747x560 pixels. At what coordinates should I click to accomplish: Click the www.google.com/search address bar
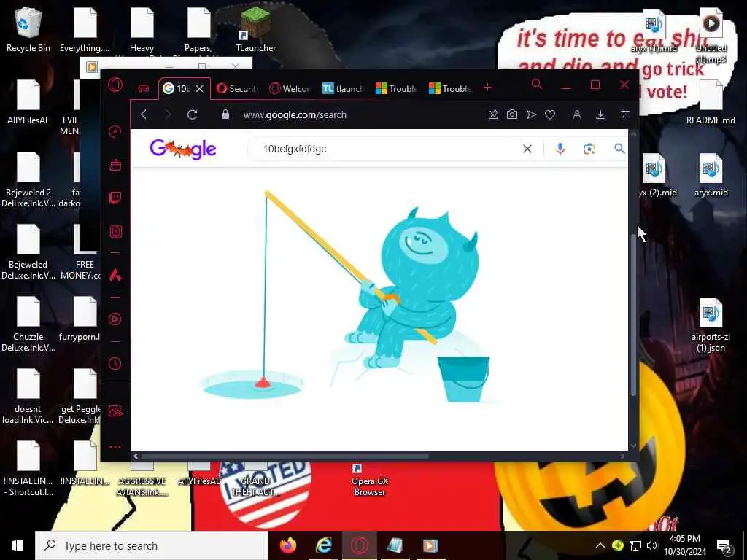pyautogui.click(x=295, y=114)
